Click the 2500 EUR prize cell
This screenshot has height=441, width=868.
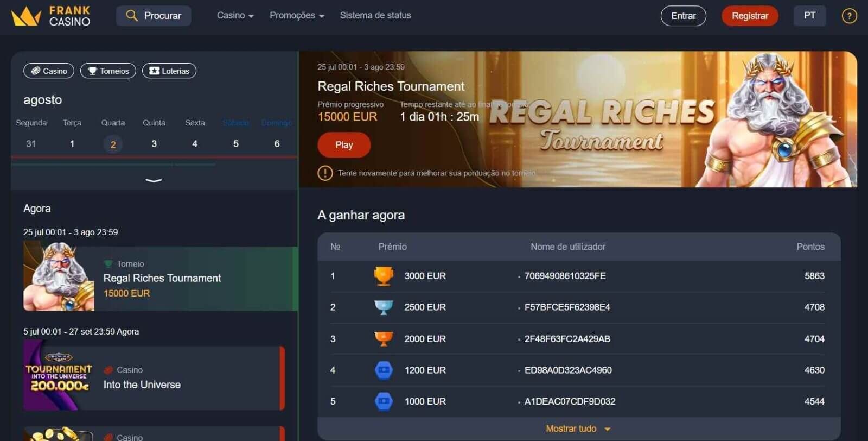click(425, 307)
